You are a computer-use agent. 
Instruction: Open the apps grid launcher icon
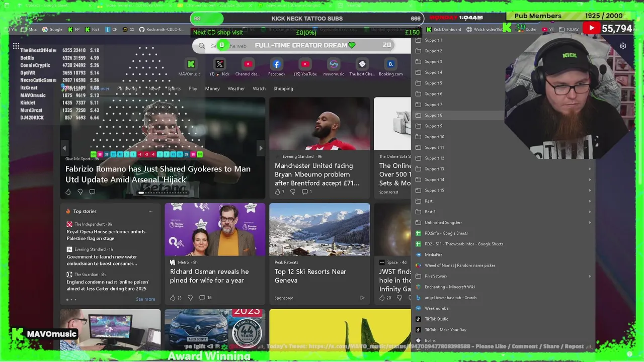pyautogui.click(x=16, y=46)
